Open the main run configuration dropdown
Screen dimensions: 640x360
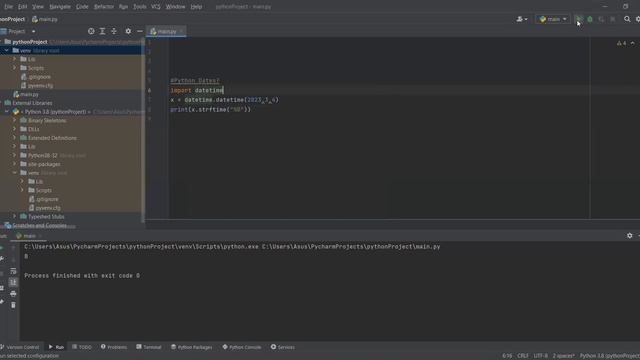tap(553, 19)
